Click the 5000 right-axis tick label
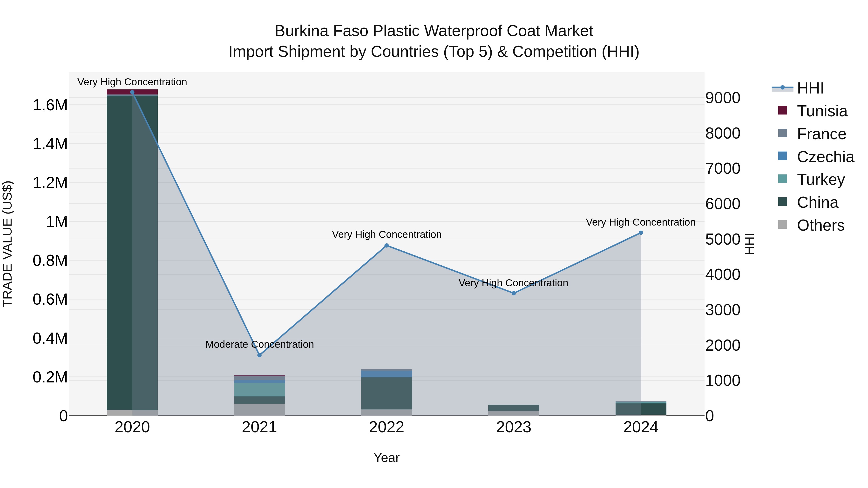This screenshot has height=488, width=868. coord(723,240)
